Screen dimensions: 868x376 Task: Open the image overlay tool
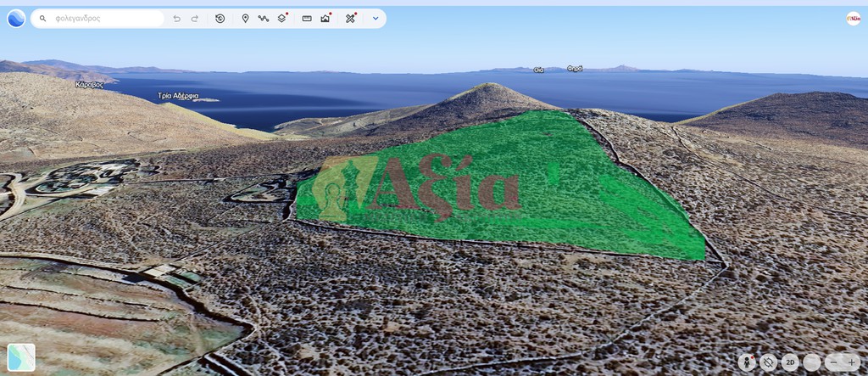pyautogui.click(x=325, y=19)
